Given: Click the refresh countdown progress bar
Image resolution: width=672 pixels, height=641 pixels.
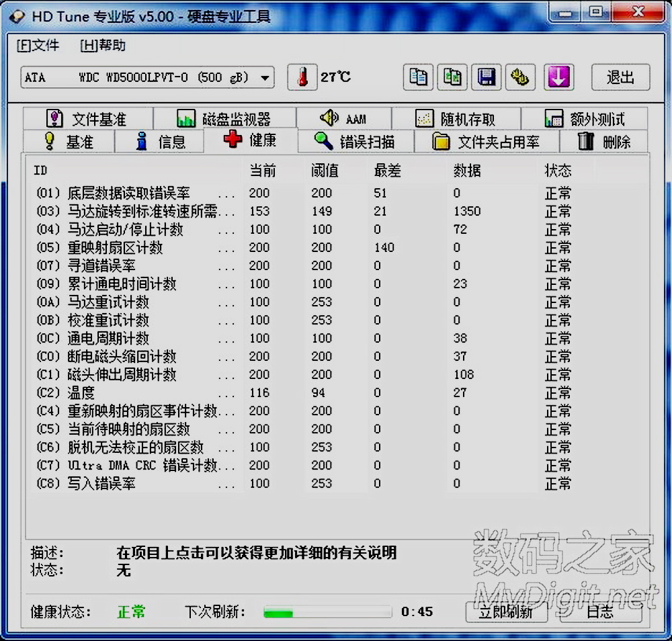Looking at the screenshot, I should tap(327, 612).
